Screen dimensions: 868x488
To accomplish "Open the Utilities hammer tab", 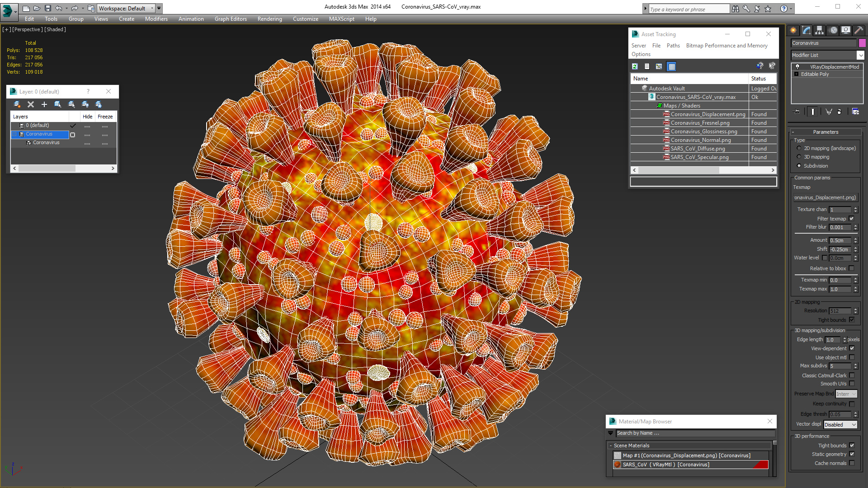I will [x=859, y=30].
